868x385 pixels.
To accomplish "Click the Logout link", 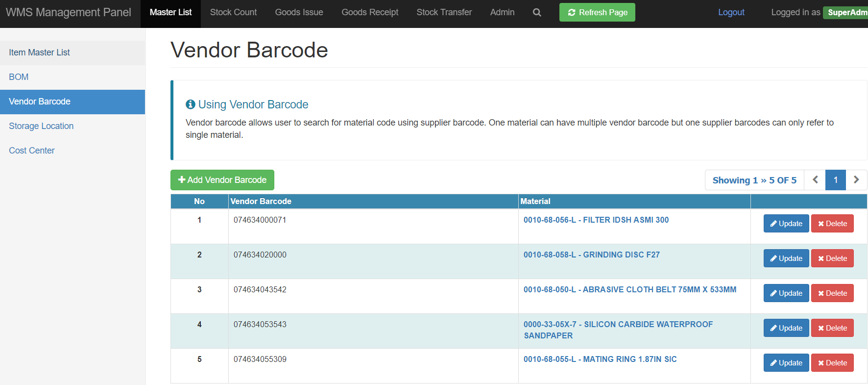I will tap(731, 12).
